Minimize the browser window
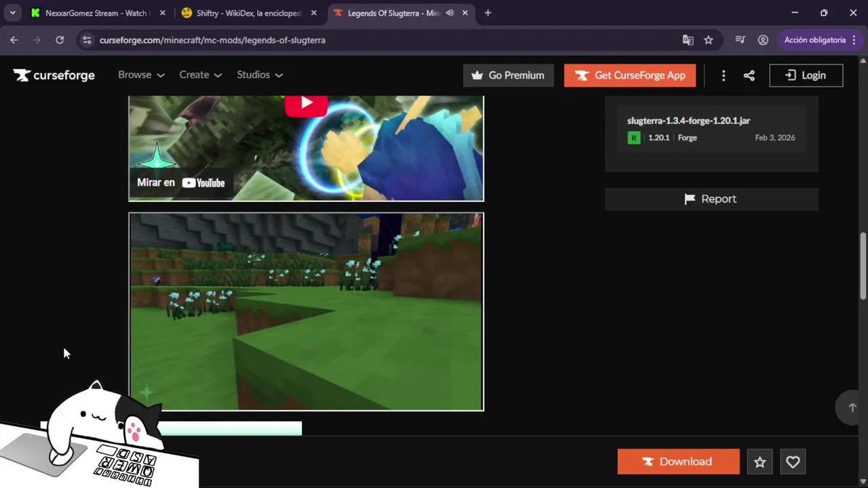 tap(795, 13)
